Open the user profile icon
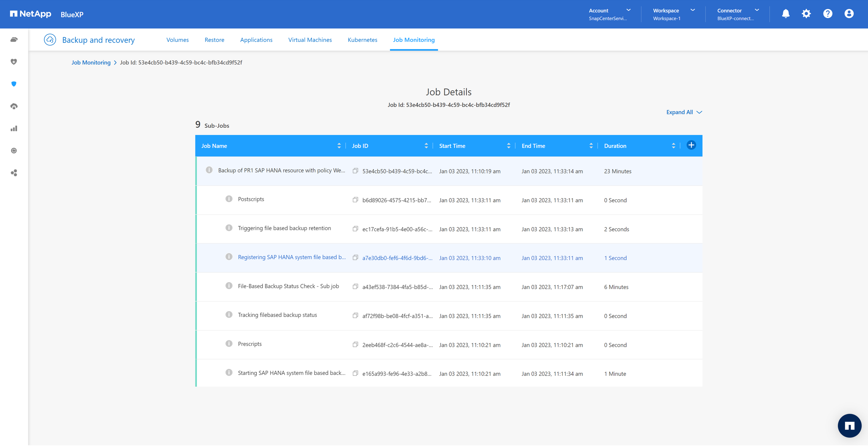Viewport: 868px width, 448px height. pyautogui.click(x=849, y=14)
